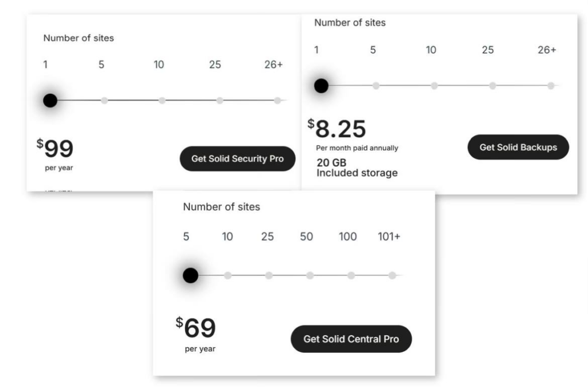Click the 101+ label in Central Pro card
The width and height of the screenshot is (588, 392).
(x=389, y=236)
